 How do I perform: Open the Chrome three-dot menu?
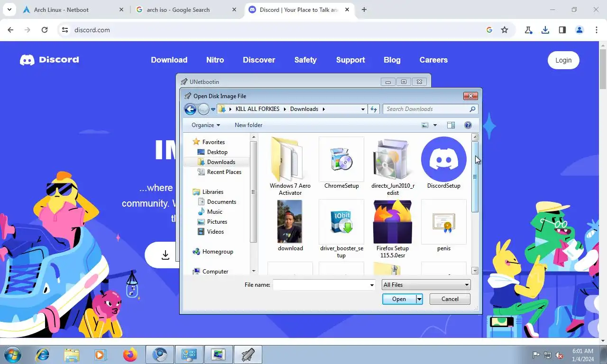pyautogui.click(x=597, y=30)
